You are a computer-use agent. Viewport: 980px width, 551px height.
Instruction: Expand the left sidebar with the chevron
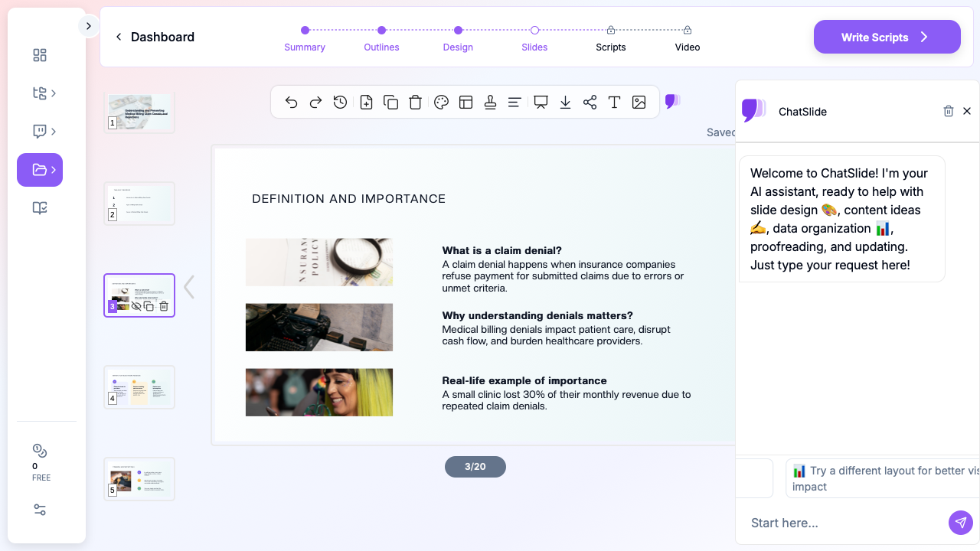88,26
